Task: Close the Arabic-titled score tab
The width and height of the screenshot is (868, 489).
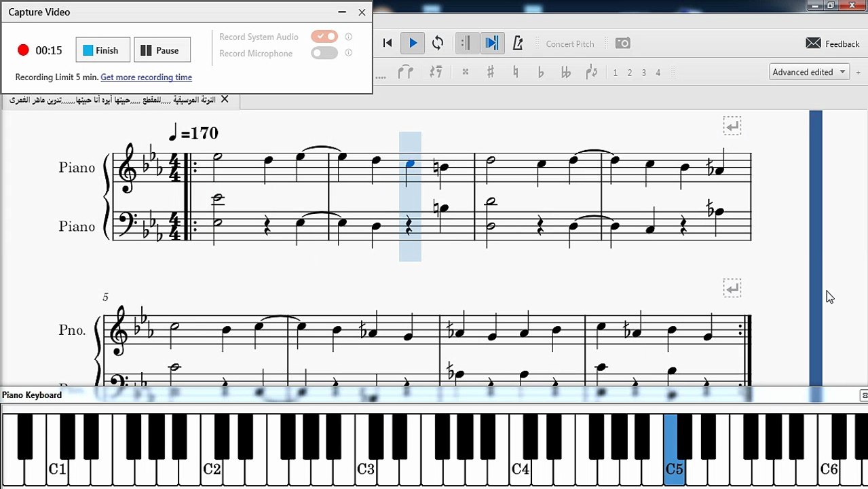Action: (225, 100)
